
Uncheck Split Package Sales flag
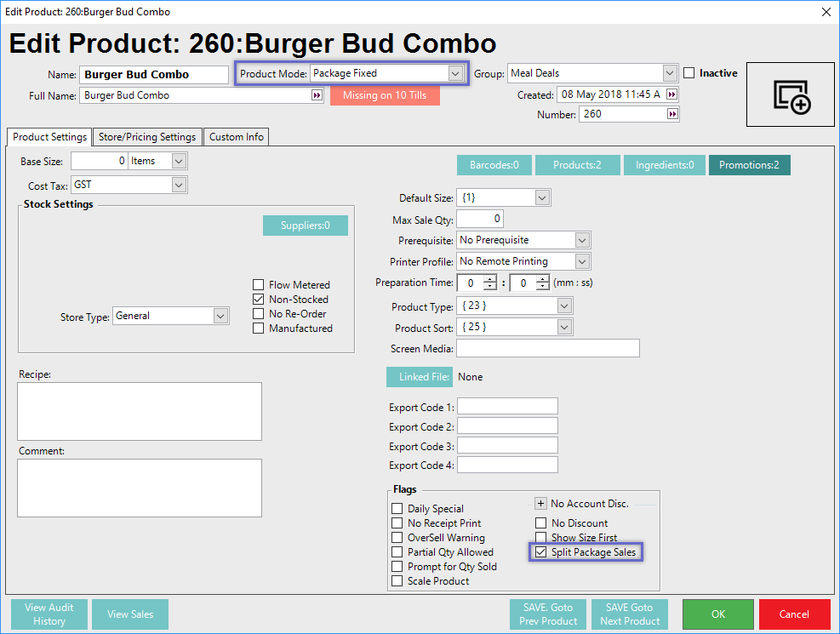point(541,552)
